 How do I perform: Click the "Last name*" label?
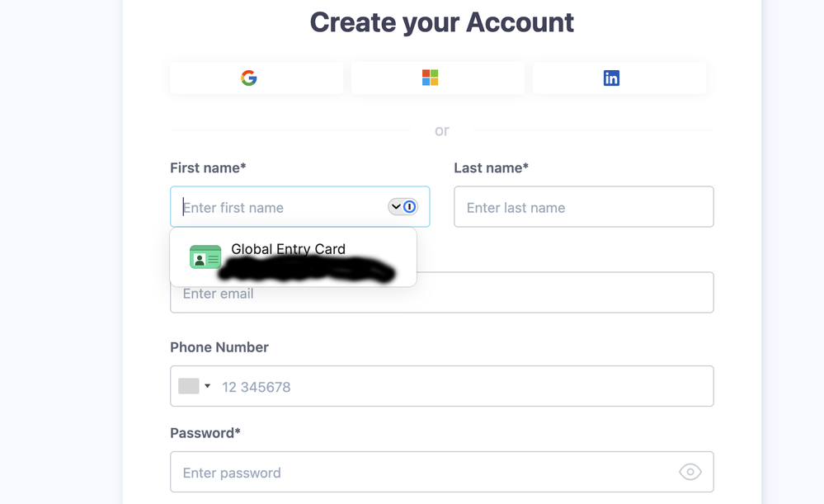click(491, 168)
